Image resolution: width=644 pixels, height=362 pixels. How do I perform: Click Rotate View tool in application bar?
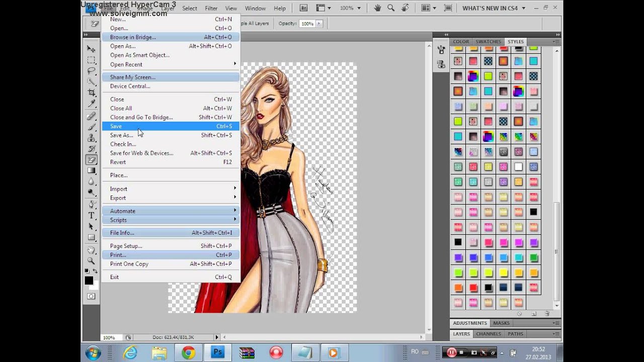[405, 8]
